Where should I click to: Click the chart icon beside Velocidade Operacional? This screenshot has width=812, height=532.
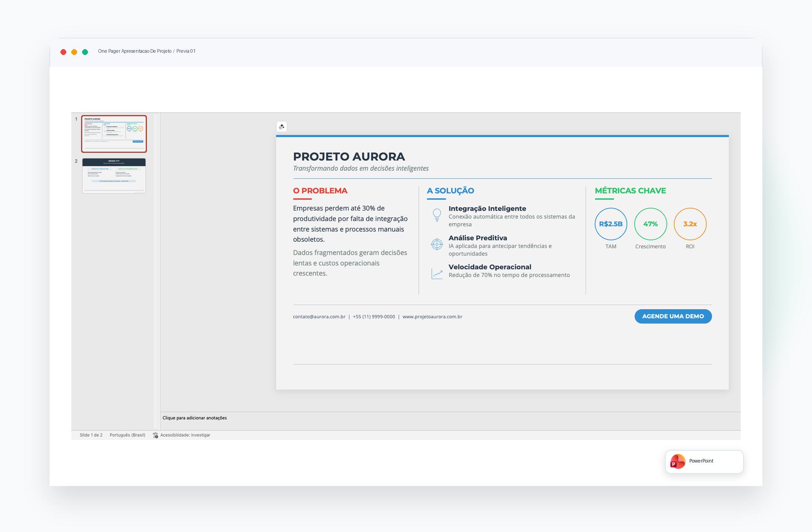pyautogui.click(x=437, y=273)
